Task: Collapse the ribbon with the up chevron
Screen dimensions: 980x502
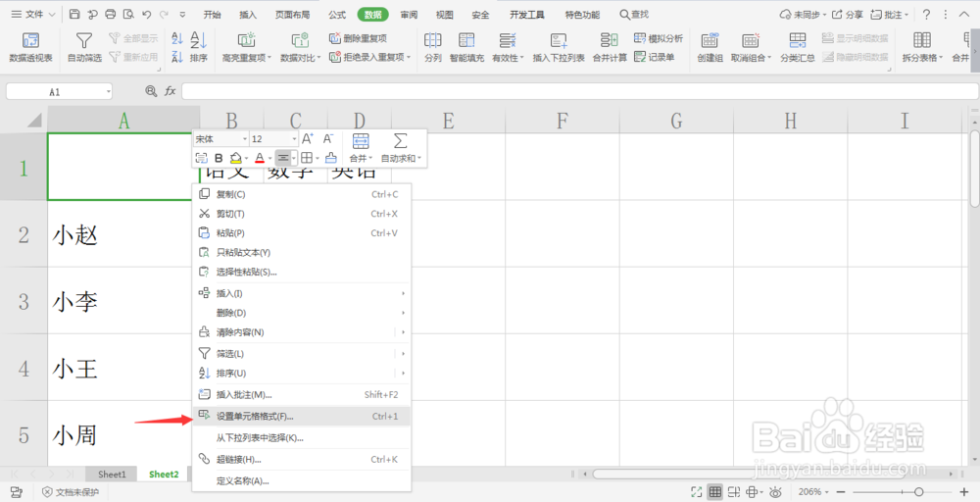Action: point(964,14)
